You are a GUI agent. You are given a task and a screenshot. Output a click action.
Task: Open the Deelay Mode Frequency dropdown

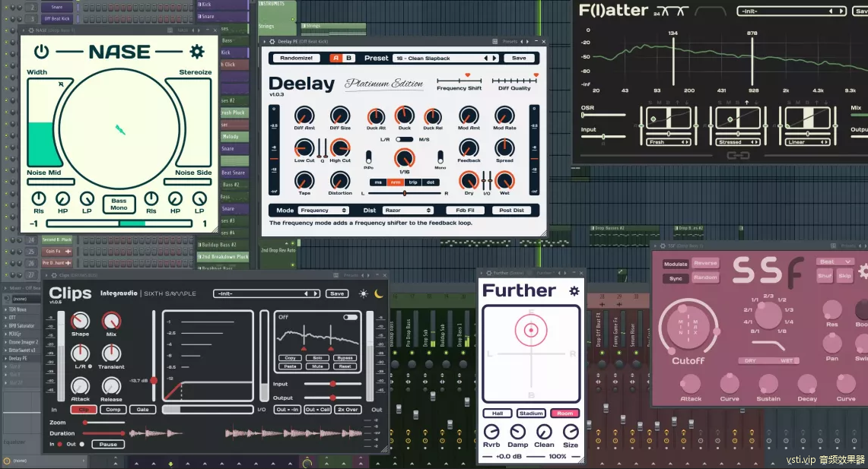(x=323, y=210)
